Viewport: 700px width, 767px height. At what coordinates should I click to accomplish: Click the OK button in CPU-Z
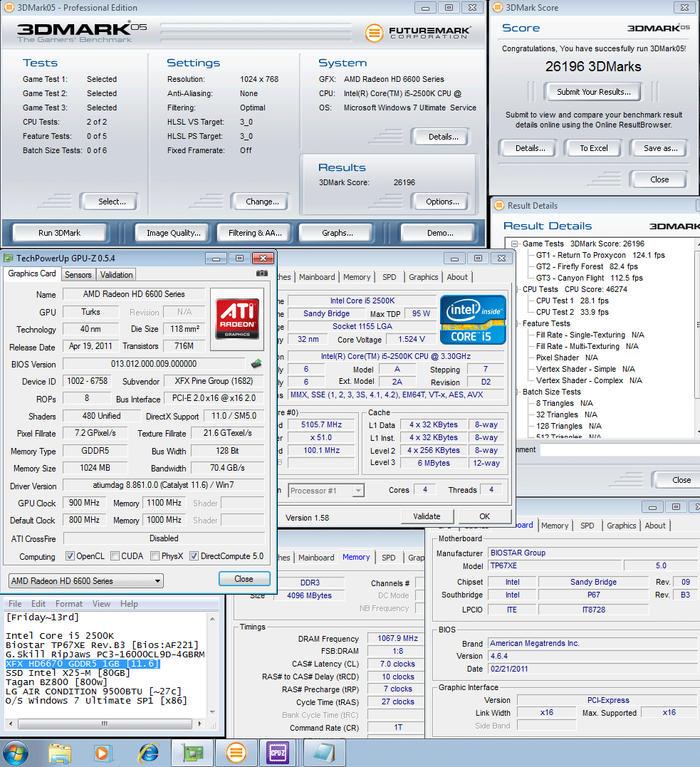[x=484, y=516]
